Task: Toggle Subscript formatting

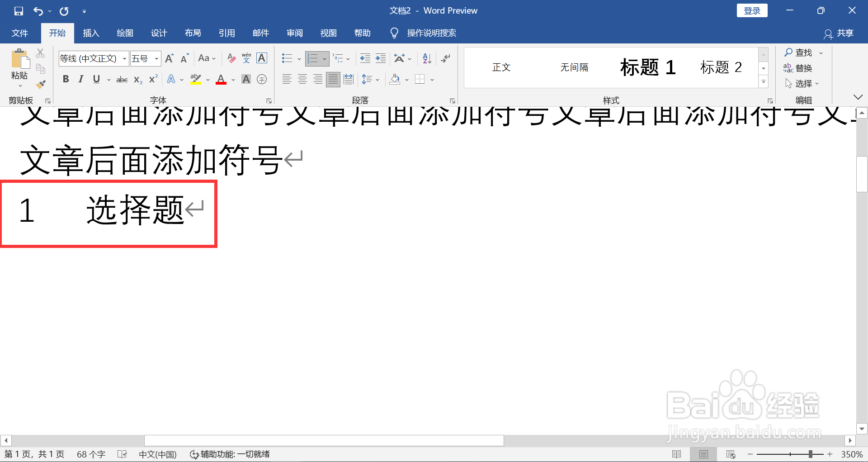Action: (x=138, y=80)
